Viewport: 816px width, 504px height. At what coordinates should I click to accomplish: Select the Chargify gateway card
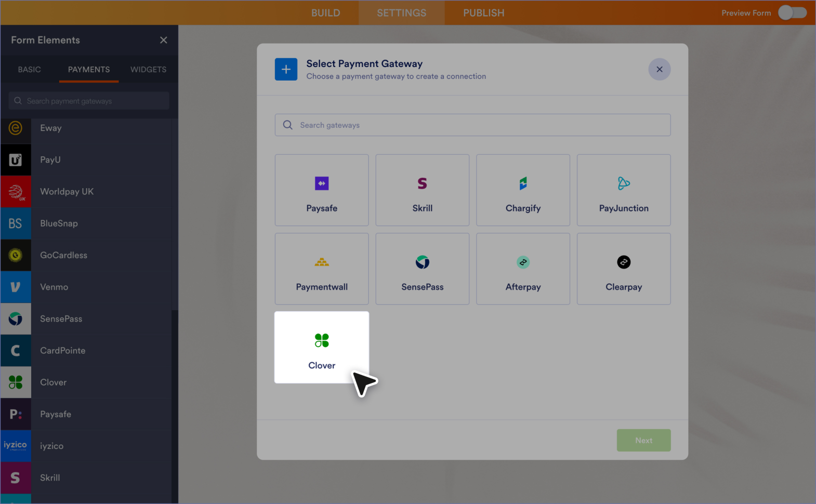coord(523,190)
